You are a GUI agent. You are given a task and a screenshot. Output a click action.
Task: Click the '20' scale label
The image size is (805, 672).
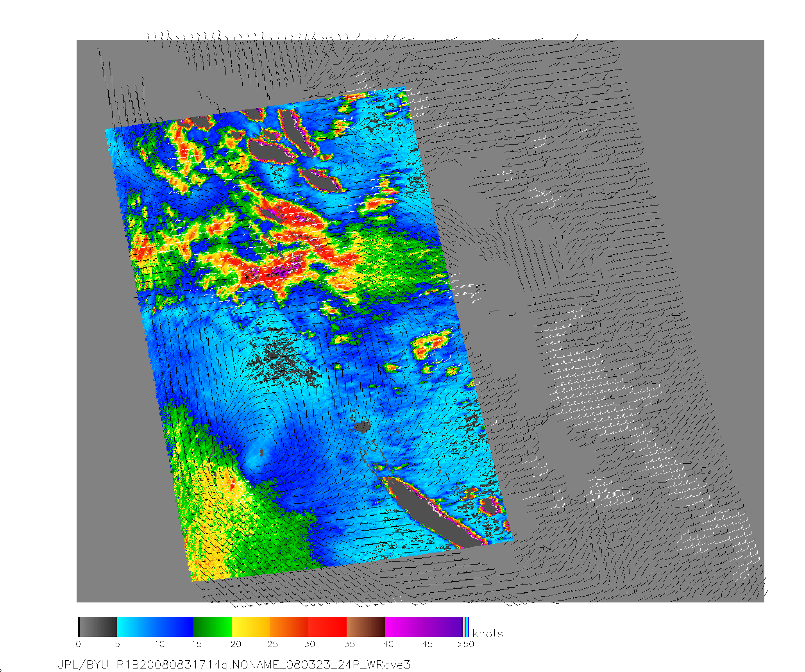point(236,644)
